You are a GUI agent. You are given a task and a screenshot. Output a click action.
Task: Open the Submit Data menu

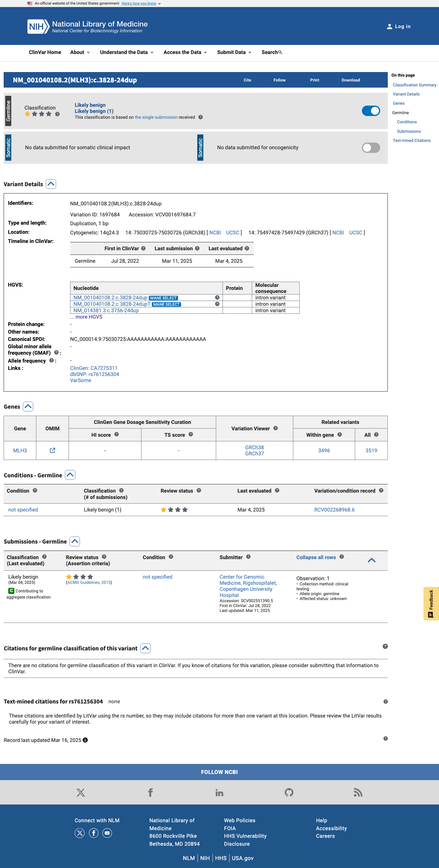(x=234, y=52)
